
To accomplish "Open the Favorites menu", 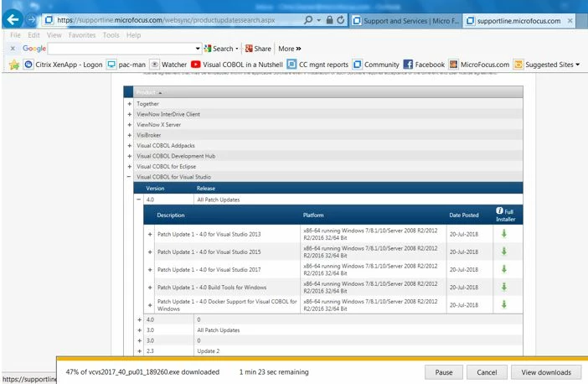I will pyautogui.click(x=82, y=35).
